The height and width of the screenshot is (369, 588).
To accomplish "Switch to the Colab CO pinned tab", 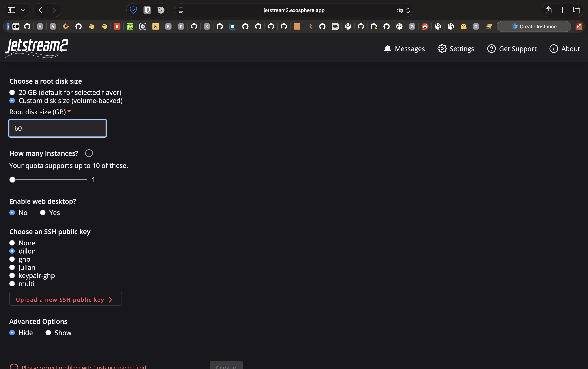I will 16,26.
